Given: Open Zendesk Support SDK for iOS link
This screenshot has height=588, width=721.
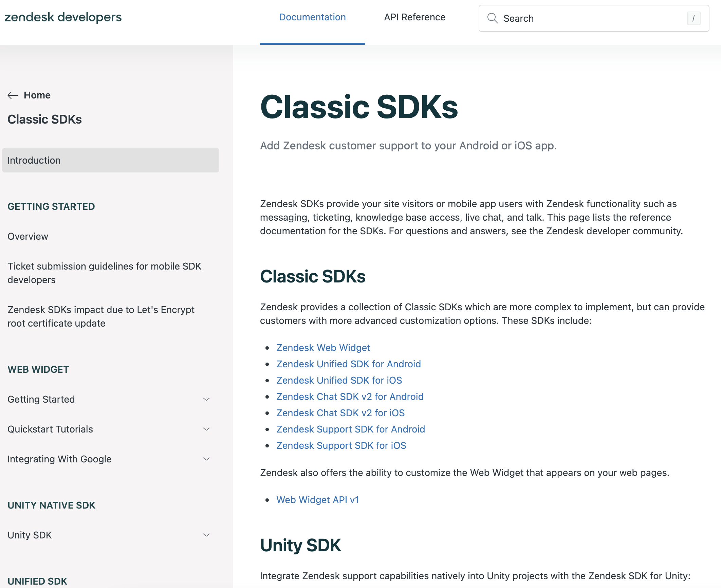Looking at the screenshot, I should [x=341, y=445].
